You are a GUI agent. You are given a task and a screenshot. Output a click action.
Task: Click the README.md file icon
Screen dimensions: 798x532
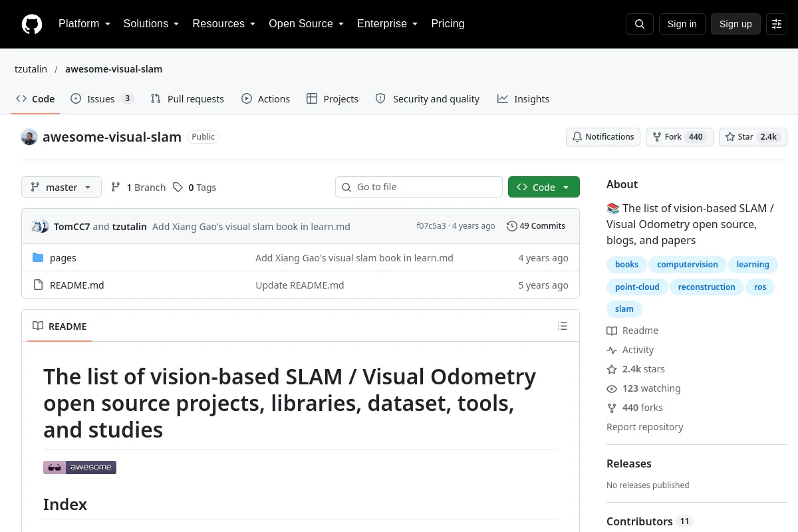click(38, 285)
